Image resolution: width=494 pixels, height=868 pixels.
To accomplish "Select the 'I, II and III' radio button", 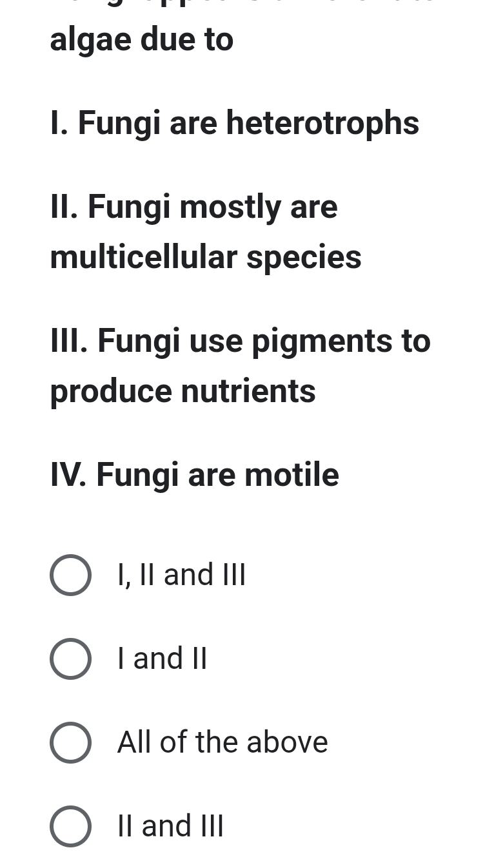I will tap(70, 575).
